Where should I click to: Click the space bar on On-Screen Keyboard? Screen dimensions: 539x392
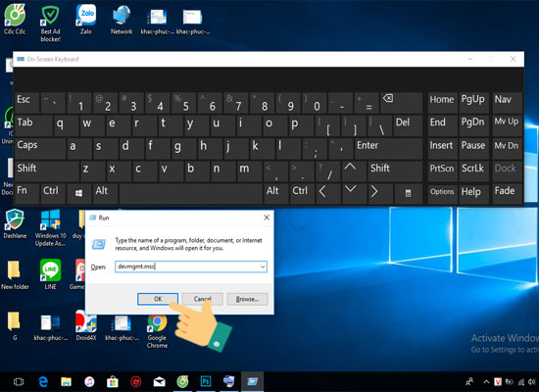(x=190, y=194)
